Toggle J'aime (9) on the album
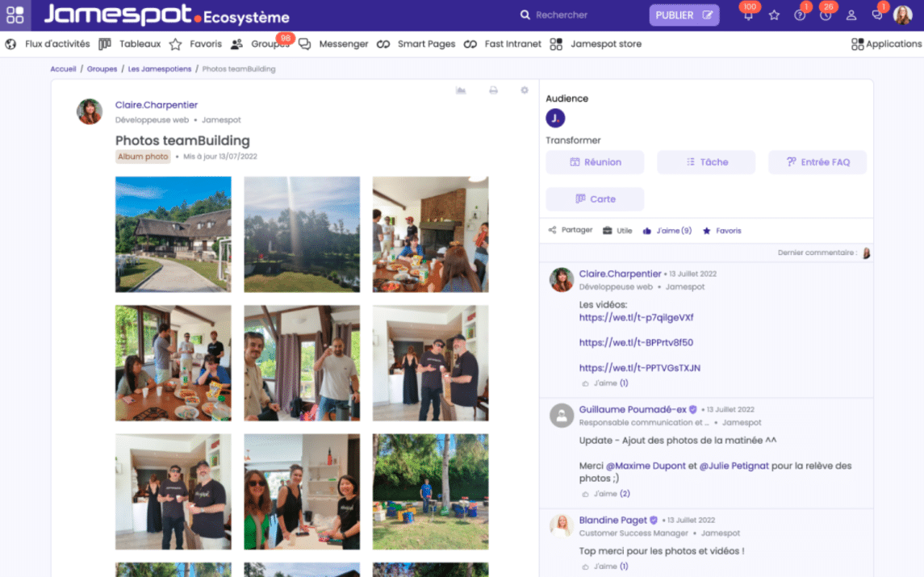924x577 pixels. [667, 231]
